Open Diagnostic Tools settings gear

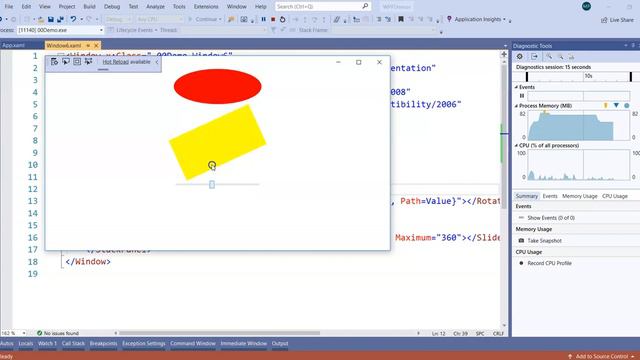pyautogui.click(x=520, y=57)
